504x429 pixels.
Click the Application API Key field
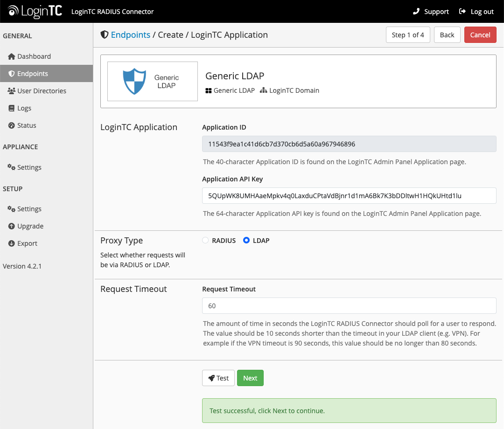point(349,196)
